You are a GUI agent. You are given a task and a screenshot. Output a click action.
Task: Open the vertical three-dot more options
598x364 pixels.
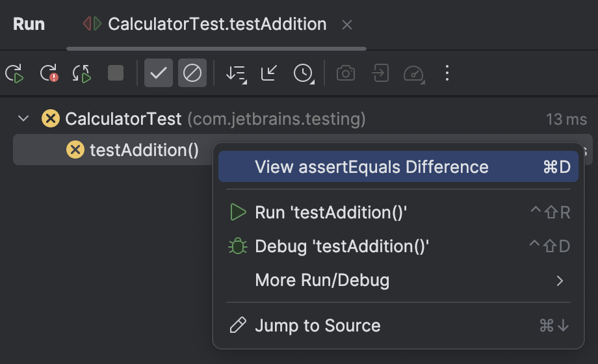coord(447,73)
